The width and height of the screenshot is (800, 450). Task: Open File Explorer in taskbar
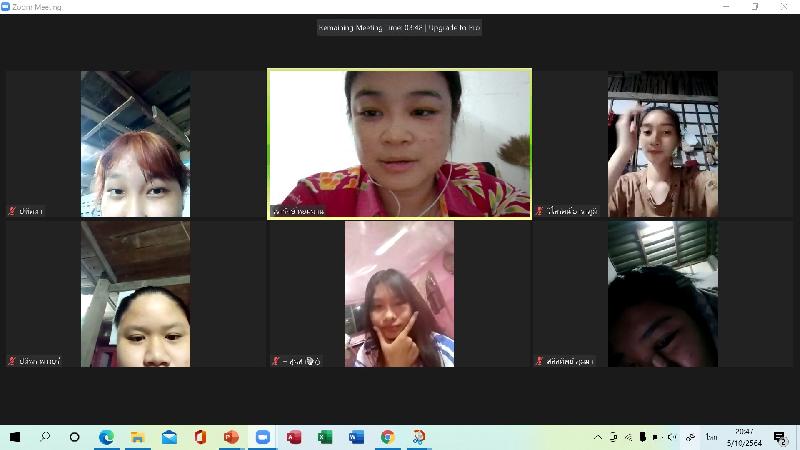point(138,437)
